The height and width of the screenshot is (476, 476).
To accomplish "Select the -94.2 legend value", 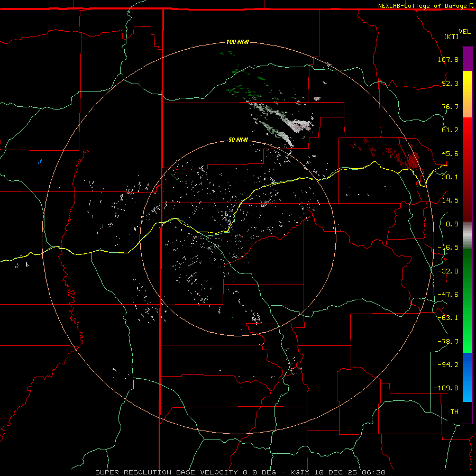I will point(448,364).
